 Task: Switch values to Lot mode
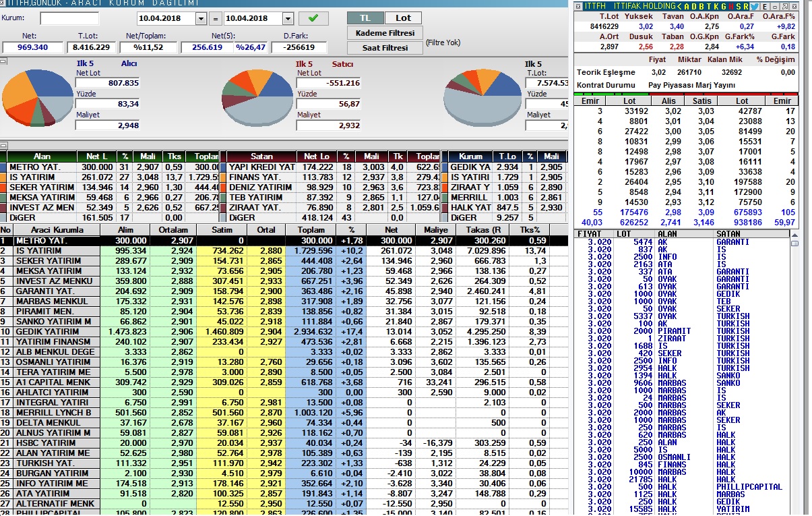coord(402,18)
